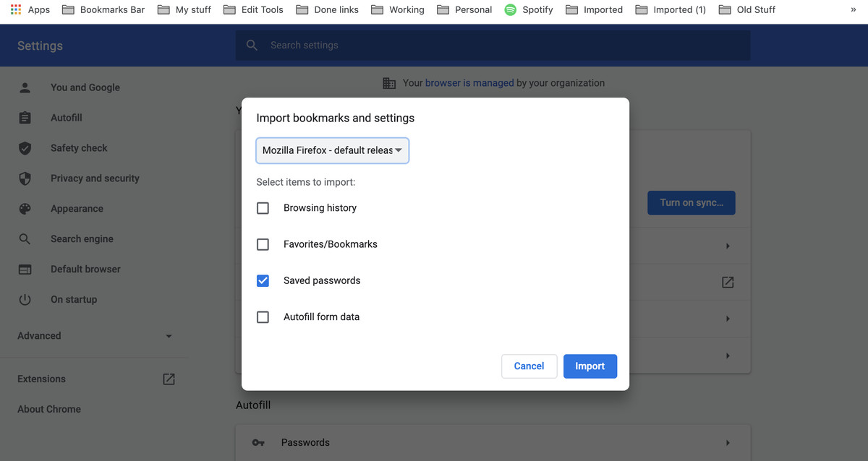868x461 pixels.
Task: Click the Autofill clipboard icon
Action: (x=25, y=118)
